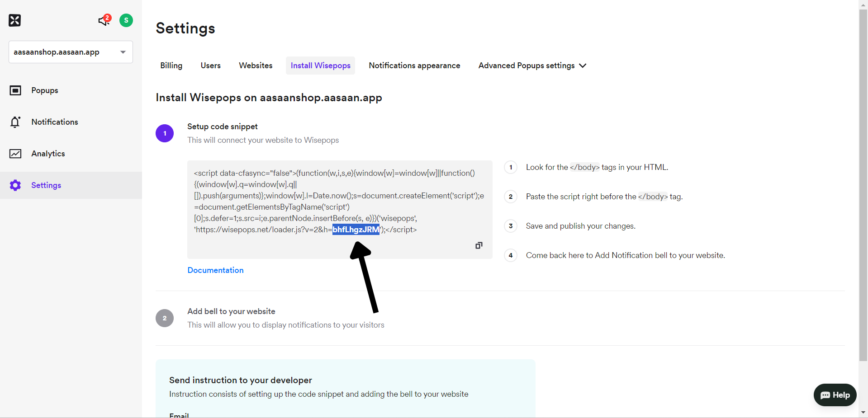Click the Send instruction to your developer heading
The height and width of the screenshot is (418, 868).
[x=241, y=380]
